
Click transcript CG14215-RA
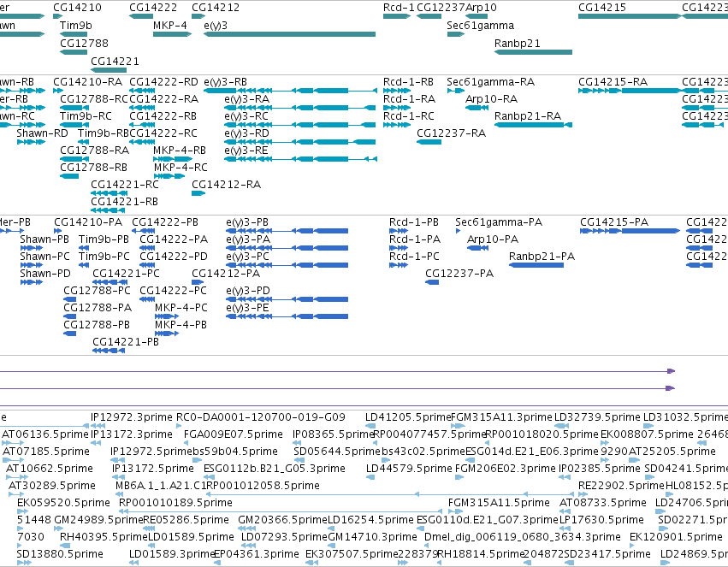click(x=613, y=82)
